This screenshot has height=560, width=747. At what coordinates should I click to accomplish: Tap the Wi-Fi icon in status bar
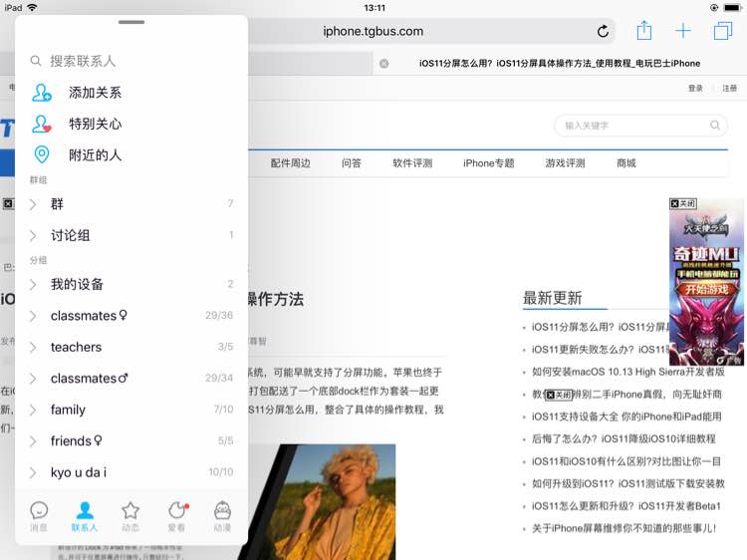33,8
